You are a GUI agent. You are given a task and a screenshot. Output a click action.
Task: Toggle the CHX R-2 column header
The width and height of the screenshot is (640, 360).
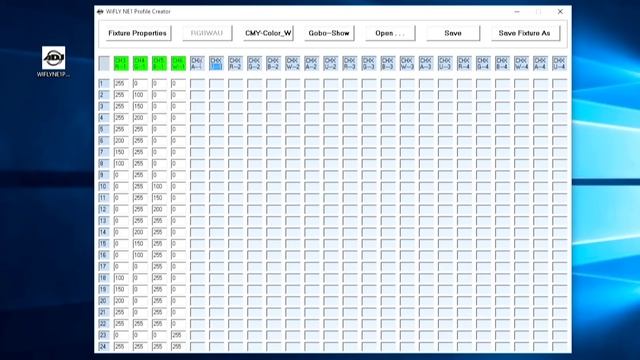click(236, 63)
